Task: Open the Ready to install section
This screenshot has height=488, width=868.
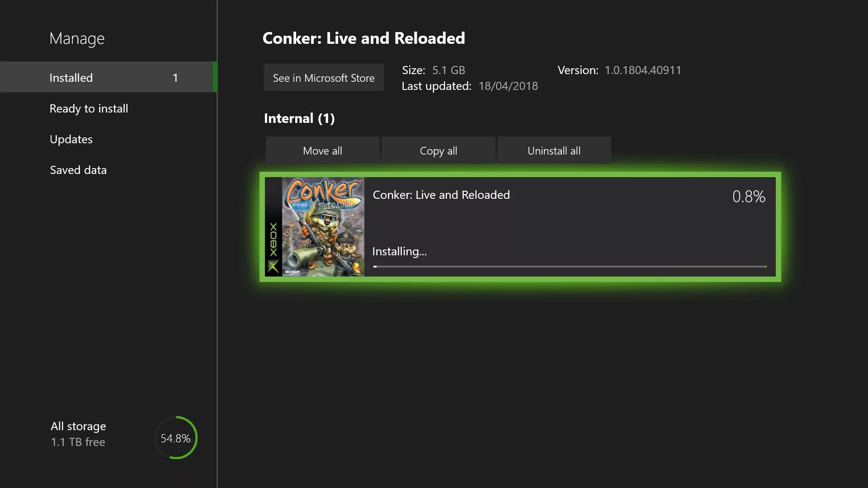Action: tap(89, 108)
